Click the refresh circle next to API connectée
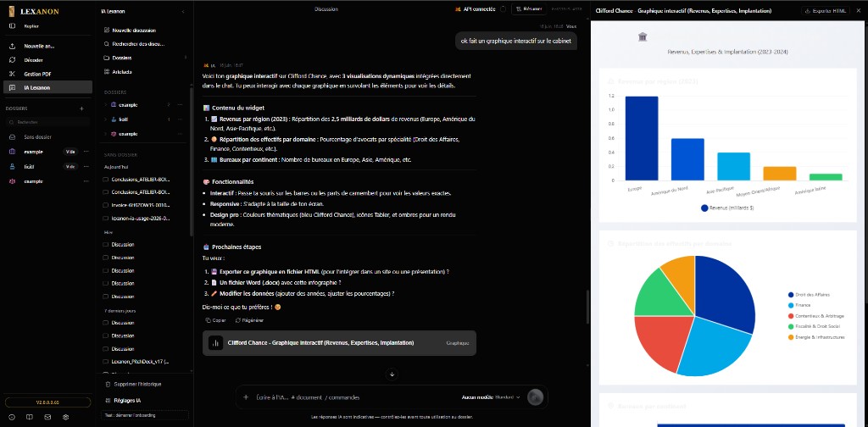Image resolution: width=868 pixels, height=427 pixels. (x=503, y=8)
